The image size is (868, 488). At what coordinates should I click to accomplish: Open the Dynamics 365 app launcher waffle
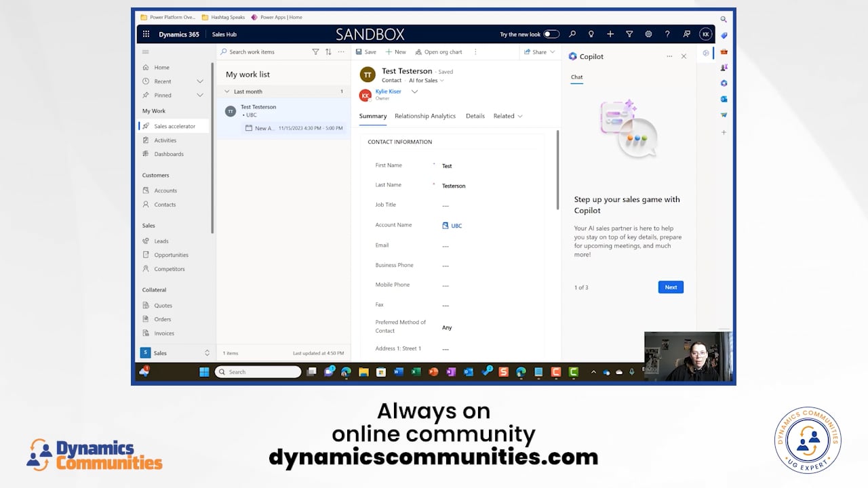click(146, 34)
